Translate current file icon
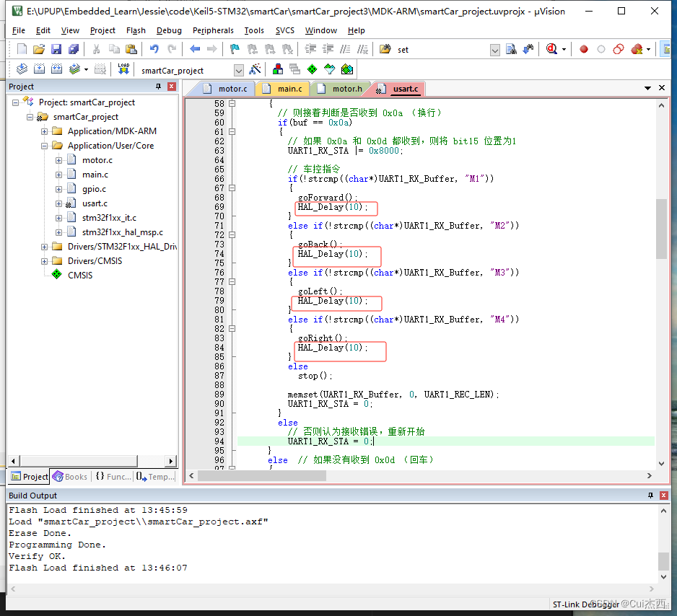The height and width of the screenshot is (616, 677). point(22,69)
